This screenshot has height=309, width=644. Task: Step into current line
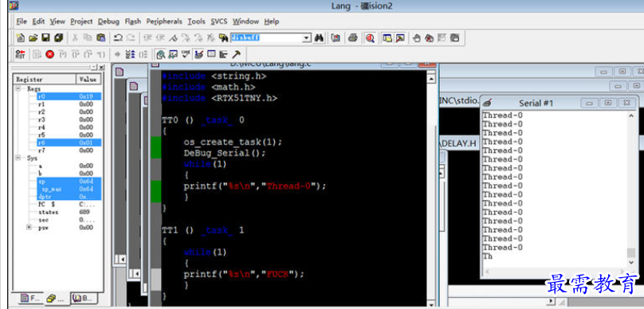click(x=61, y=54)
